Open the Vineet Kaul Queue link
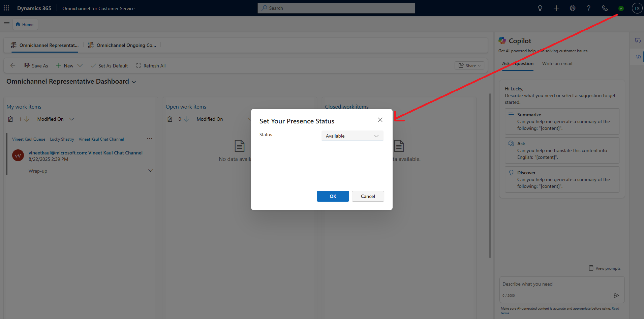 (x=28, y=139)
